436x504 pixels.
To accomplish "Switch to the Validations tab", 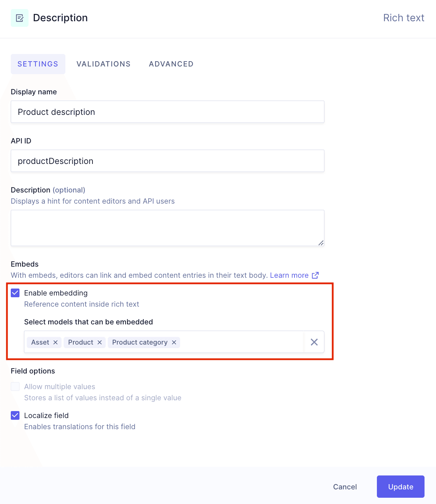I will click(x=103, y=64).
